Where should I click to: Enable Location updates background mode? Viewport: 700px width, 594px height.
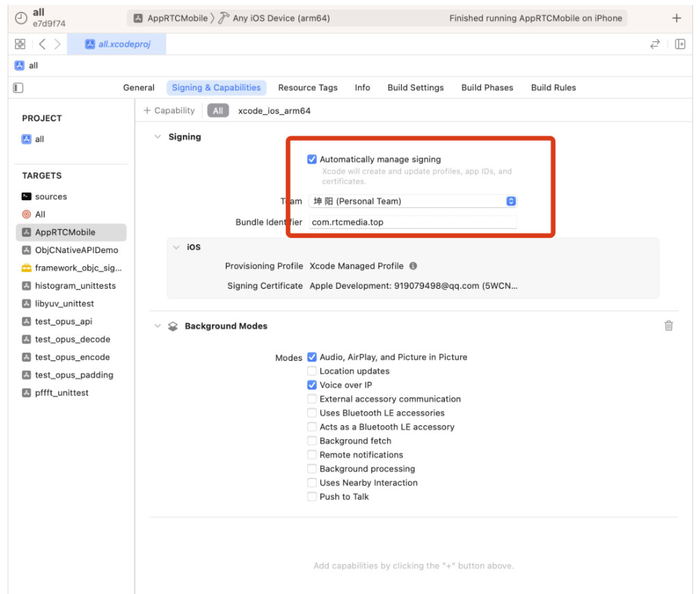(312, 371)
